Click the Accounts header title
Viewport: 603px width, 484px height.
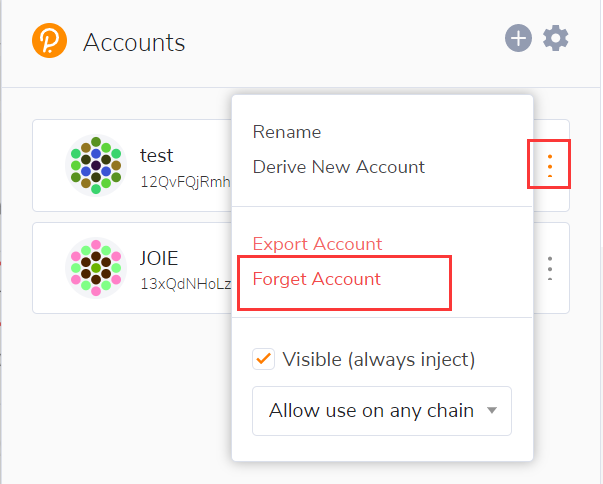(x=134, y=42)
